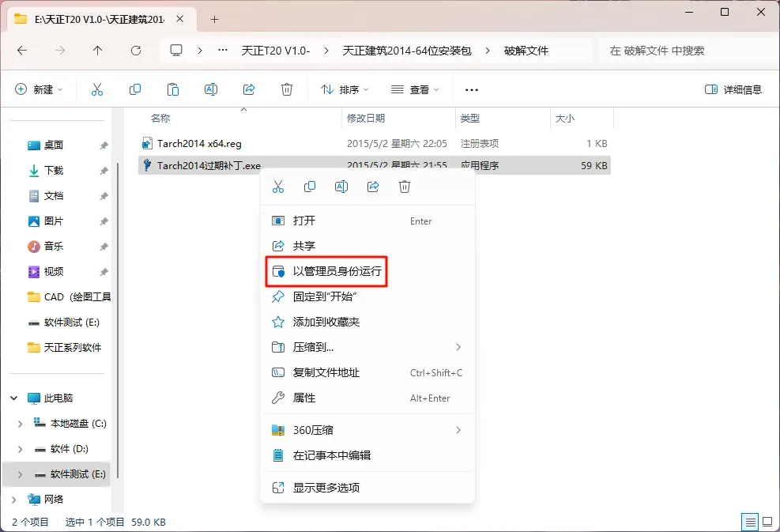Image resolution: width=780 pixels, height=532 pixels.
Task: Show hidden breadcrumb path with ellipsis
Action: [223, 51]
